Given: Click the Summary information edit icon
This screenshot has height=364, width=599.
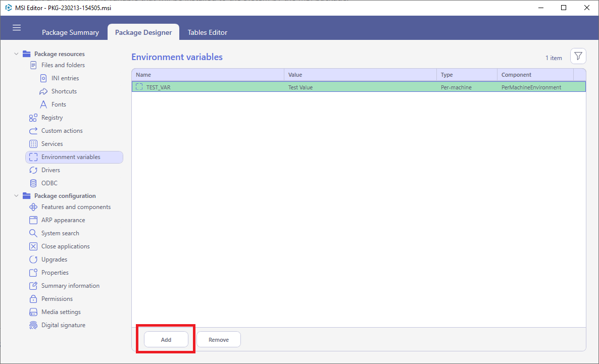Looking at the screenshot, I should coord(33,286).
